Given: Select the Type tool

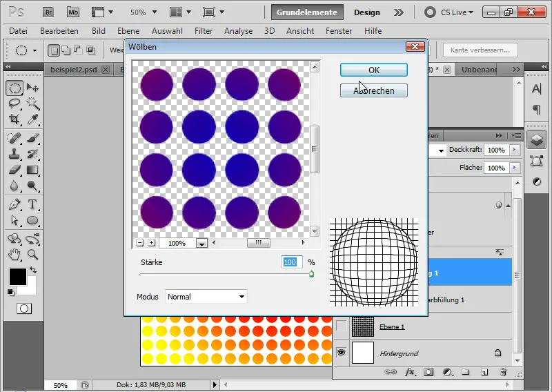Looking at the screenshot, I should point(32,204).
